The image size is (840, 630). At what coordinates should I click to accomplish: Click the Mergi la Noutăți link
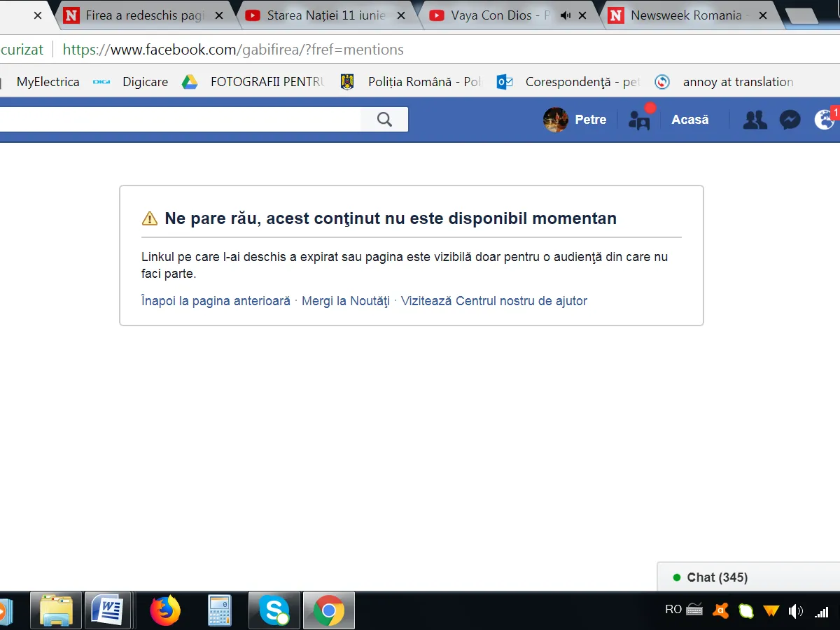345,301
